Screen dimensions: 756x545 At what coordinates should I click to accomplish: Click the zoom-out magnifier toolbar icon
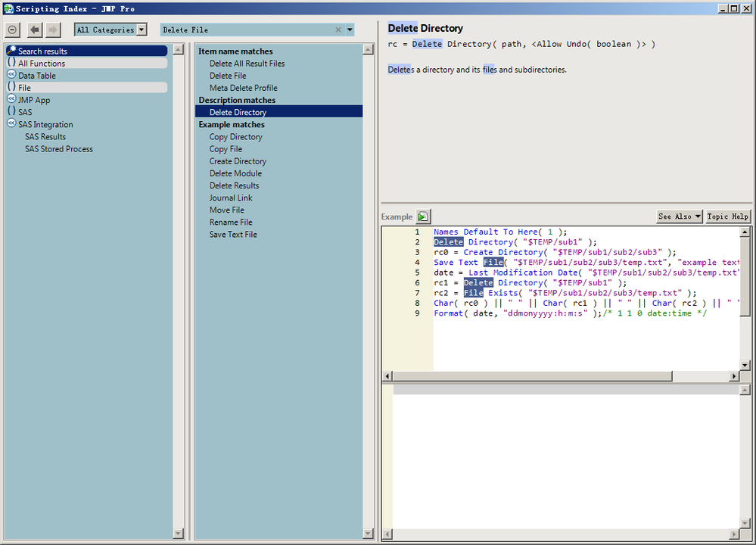pyautogui.click(x=13, y=30)
